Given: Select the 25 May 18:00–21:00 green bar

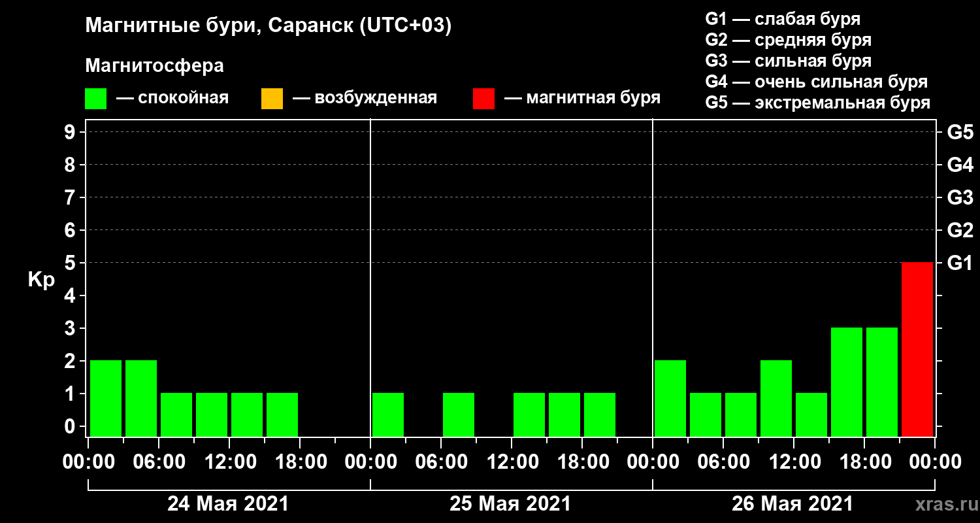Looking at the screenshot, I should (600, 415).
